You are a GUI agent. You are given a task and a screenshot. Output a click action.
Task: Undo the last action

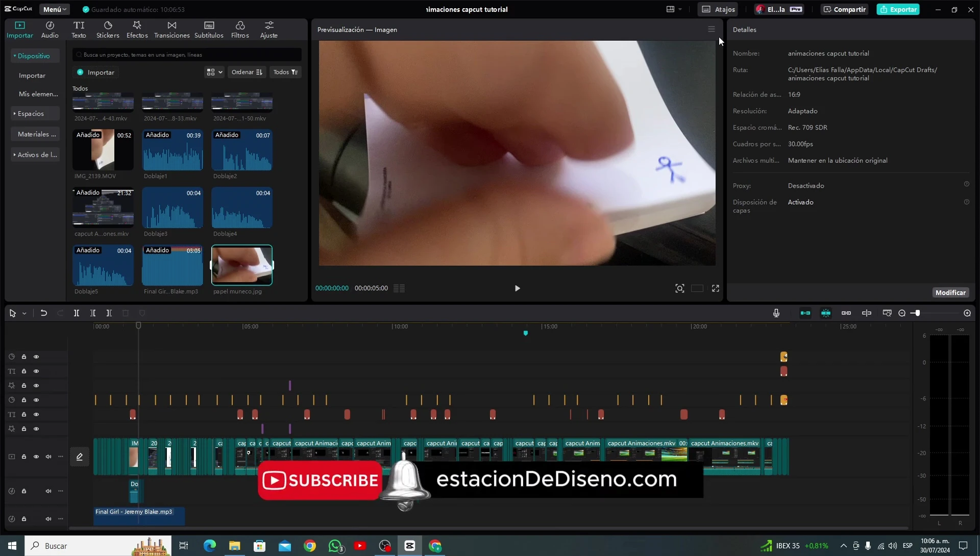coord(44,313)
